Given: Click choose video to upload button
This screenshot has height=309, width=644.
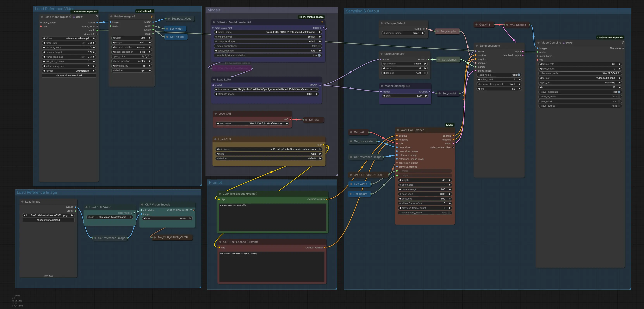Looking at the screenshot, I should tap(69, 75).
